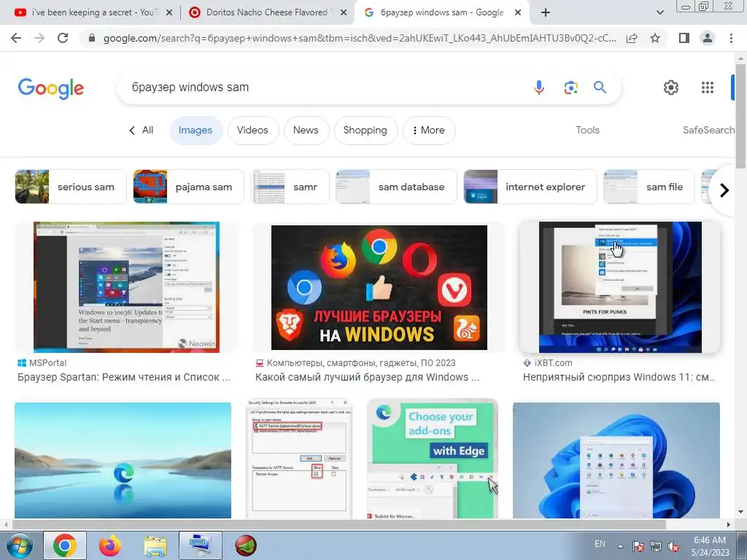Viewport: 747px width, 560px height.
Task: Show more suggestion chips with right arrow
Action: [x=724, y=190]
